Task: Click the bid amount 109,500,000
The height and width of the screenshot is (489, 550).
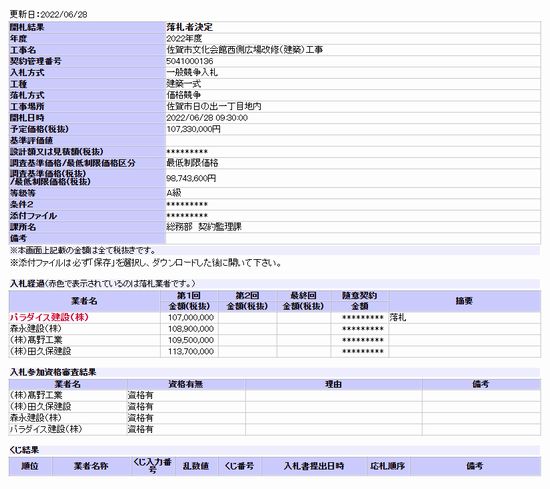Action: click(191, 340)
